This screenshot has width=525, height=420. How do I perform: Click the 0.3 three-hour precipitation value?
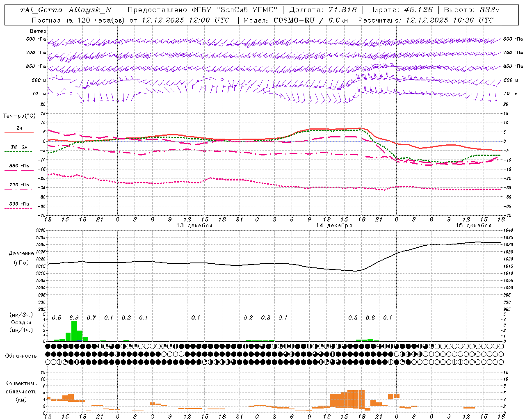click(x=266, y=317)
